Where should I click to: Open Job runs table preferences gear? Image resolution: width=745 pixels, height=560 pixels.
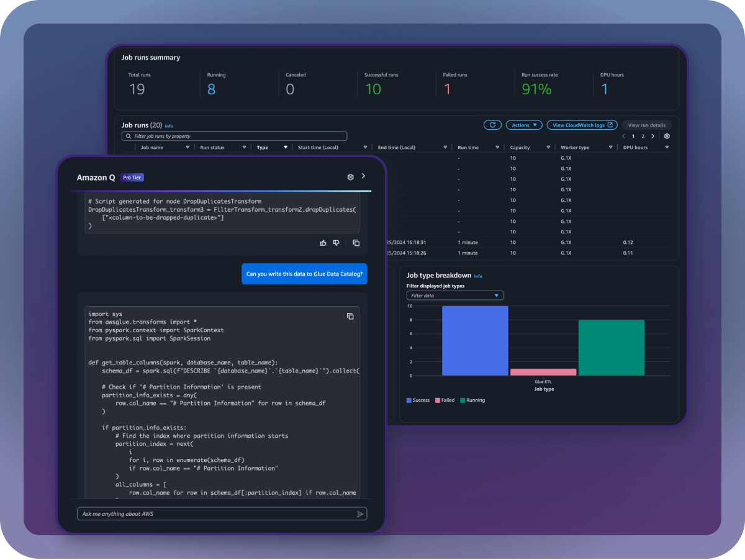point(667,136)
